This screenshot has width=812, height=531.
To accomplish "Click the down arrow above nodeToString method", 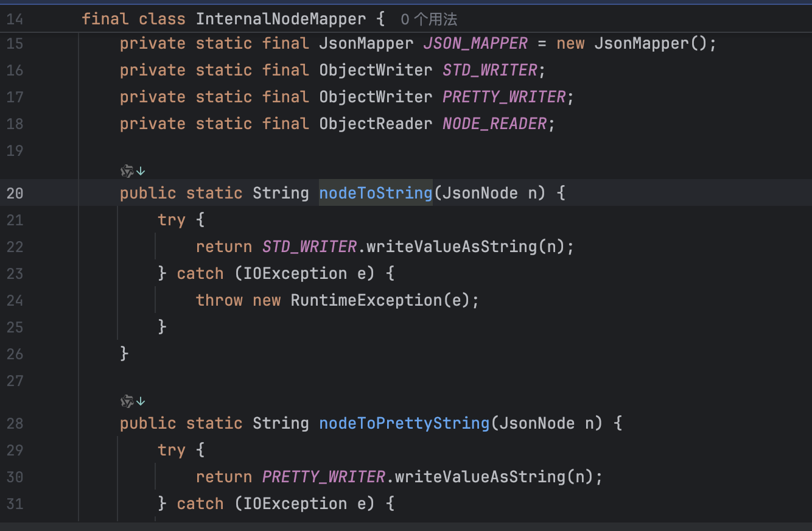I will (x=141, y=171).
